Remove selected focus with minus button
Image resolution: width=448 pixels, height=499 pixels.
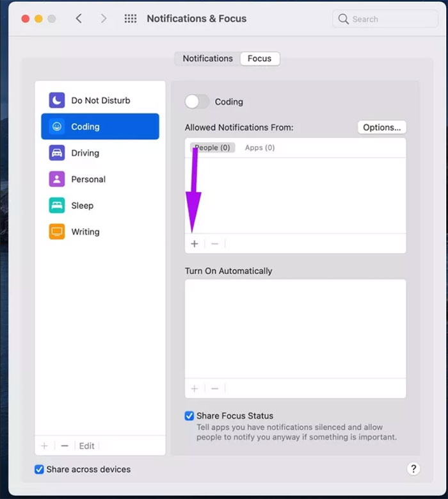65,446
